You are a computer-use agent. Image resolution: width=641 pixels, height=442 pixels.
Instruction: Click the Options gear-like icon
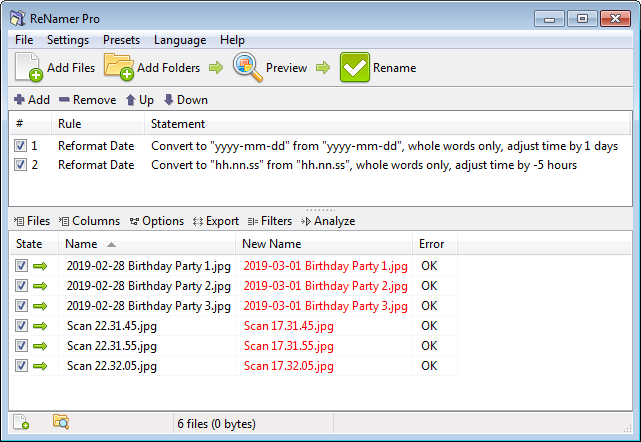134,222
